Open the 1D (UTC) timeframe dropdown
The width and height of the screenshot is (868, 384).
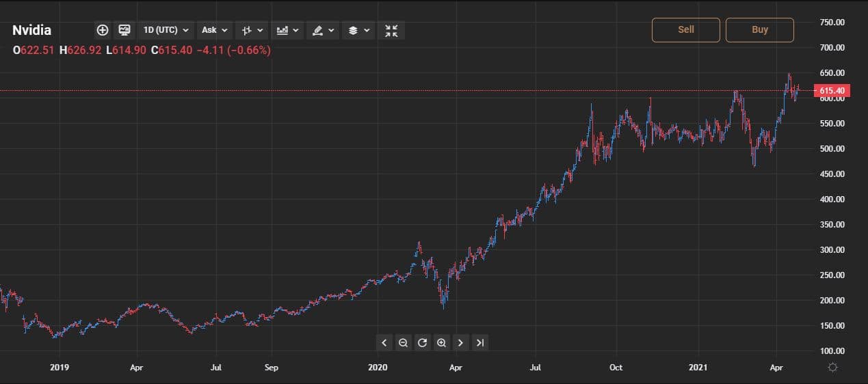click(x=167, y=30)
